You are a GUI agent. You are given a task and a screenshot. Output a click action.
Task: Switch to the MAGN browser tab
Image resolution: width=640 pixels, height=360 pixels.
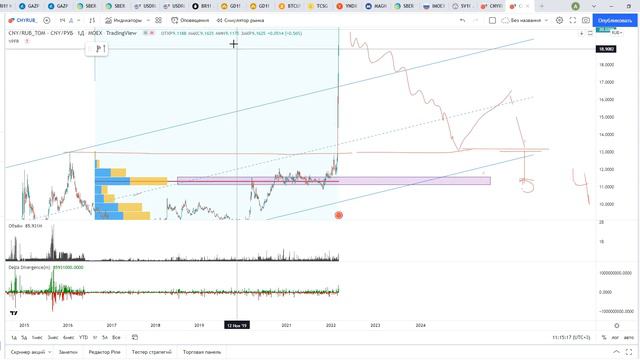point(376,6)
